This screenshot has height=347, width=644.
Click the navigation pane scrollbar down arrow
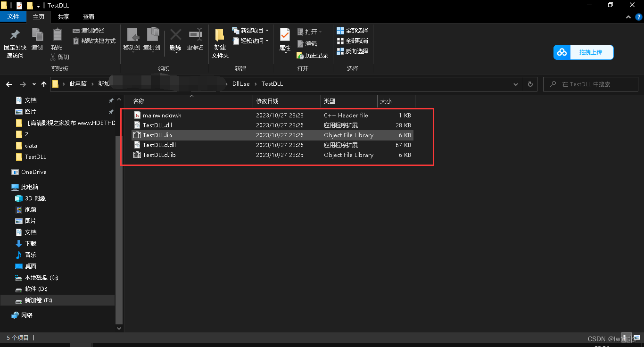[119, 328]
